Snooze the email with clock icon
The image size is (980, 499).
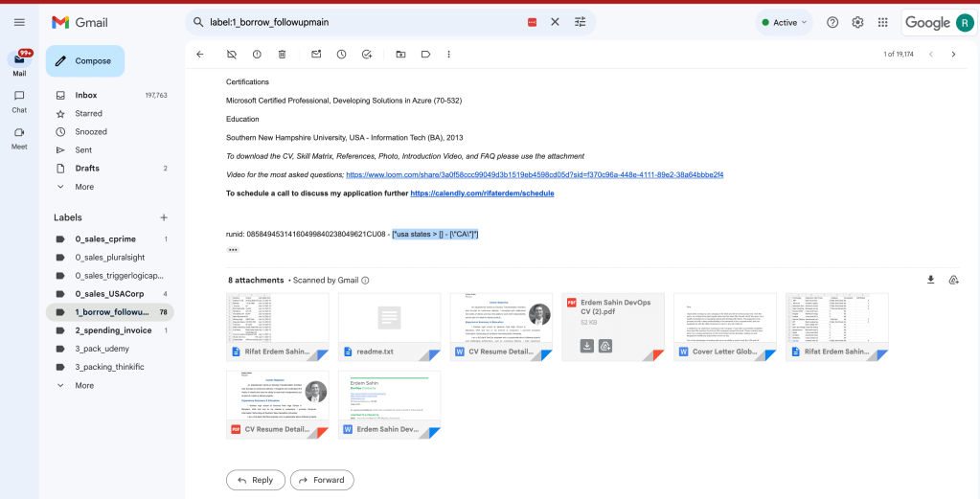coord(341,55)
